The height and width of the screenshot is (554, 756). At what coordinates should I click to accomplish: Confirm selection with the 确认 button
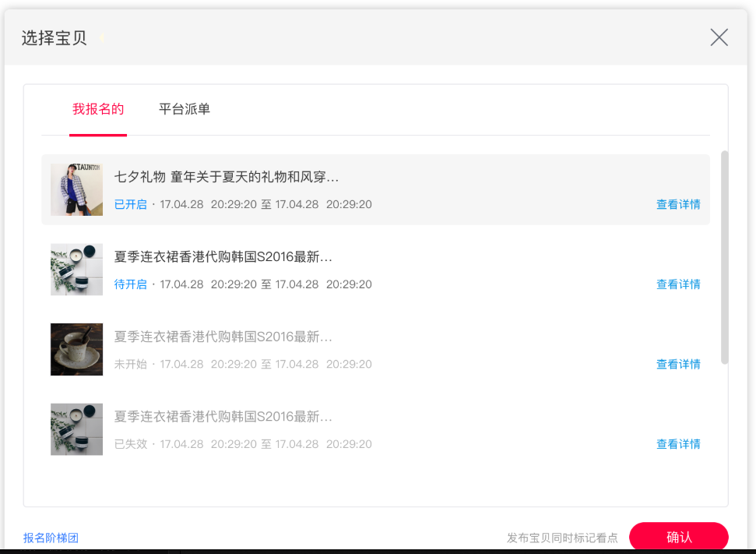point(678,536)
